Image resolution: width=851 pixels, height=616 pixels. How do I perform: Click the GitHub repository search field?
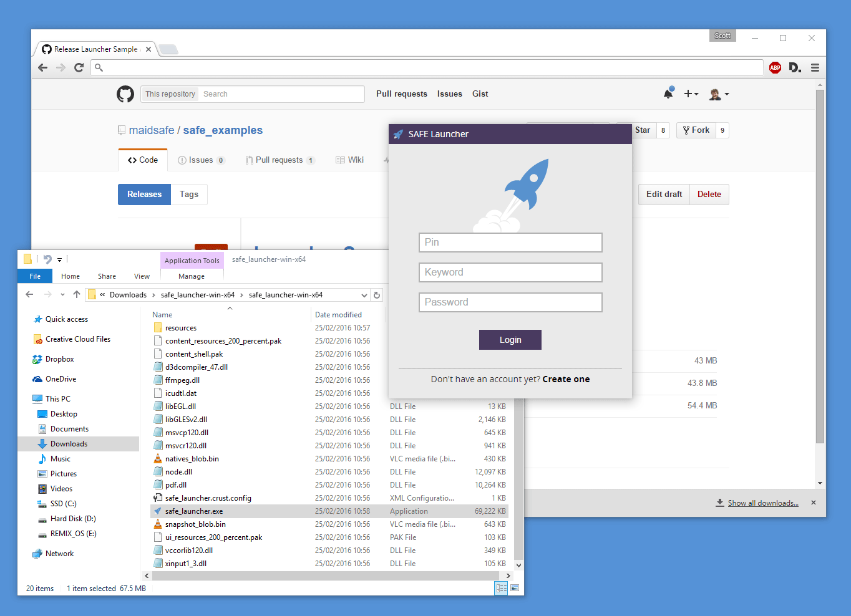[281, 94]
